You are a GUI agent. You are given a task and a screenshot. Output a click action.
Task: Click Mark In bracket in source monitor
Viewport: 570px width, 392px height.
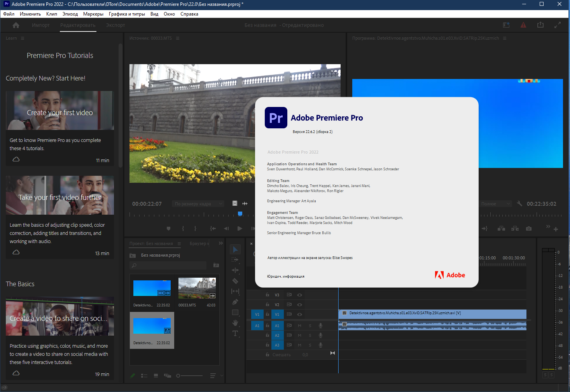point(183,229)
